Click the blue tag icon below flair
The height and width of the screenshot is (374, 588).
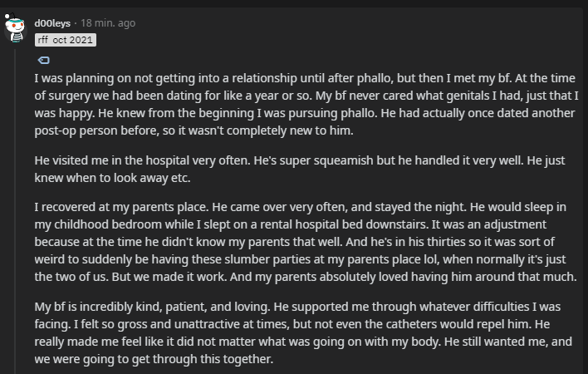coord(43,60)
